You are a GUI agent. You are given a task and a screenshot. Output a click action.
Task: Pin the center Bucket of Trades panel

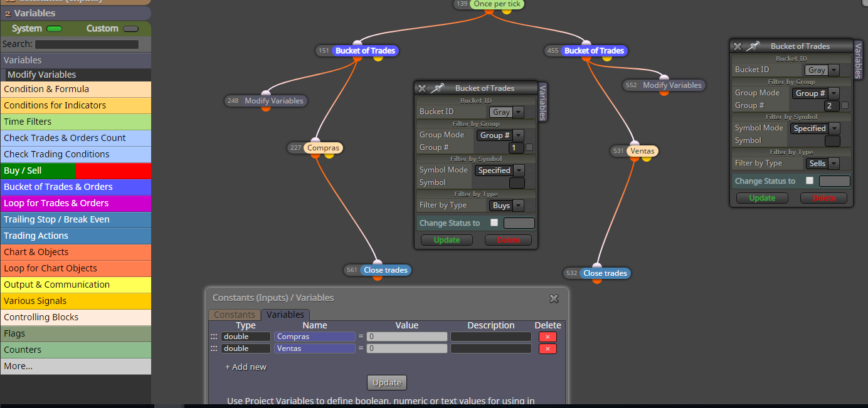[437, 88]
